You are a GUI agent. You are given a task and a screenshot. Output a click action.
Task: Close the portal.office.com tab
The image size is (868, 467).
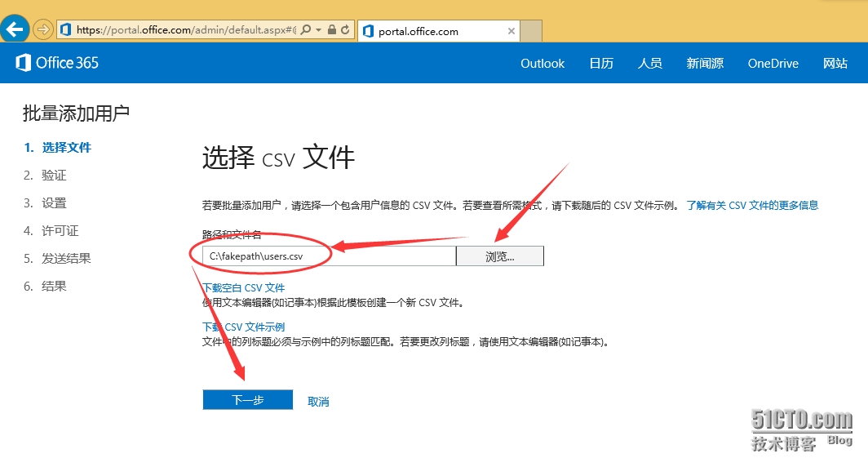511,31
